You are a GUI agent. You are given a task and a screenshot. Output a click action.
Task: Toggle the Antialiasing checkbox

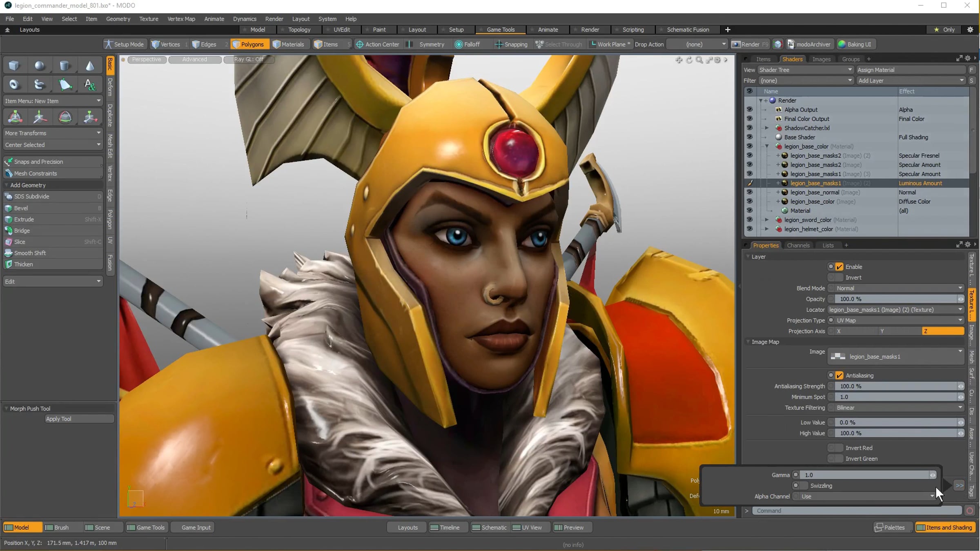click(x=840, y=375)
